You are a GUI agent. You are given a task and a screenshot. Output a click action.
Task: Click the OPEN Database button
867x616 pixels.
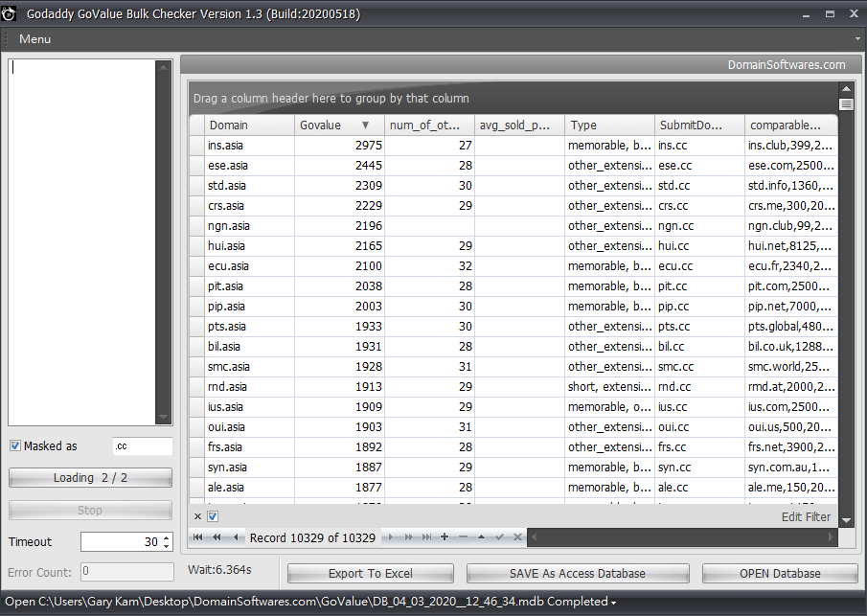coord(780,574)
